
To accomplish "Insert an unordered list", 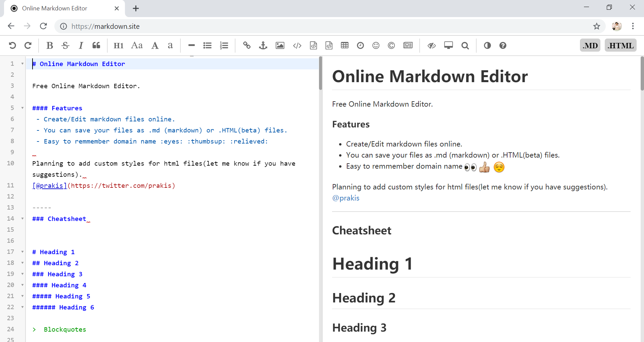I will pos(207,45).
